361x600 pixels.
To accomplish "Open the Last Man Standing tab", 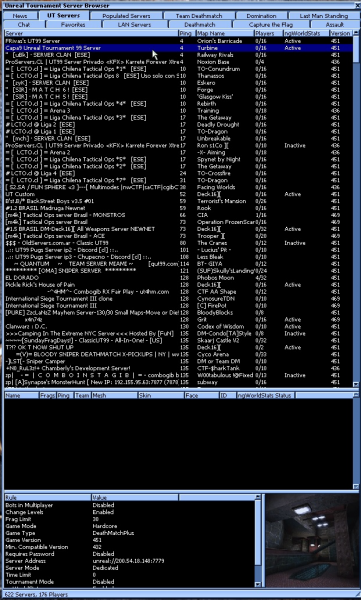I will click(x=323, y=16).
